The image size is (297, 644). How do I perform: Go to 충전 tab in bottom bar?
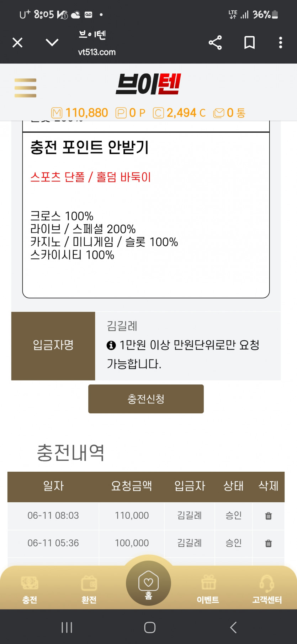pyautogui.click(x=30, y=590)
